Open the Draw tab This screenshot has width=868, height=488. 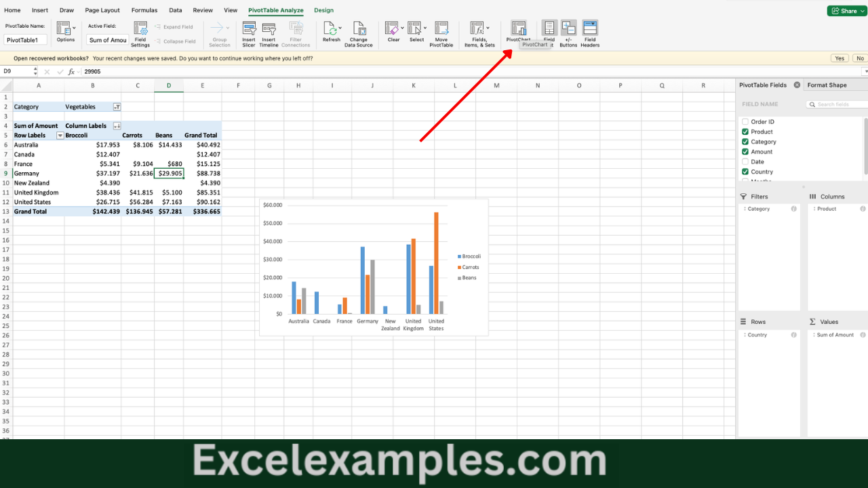(66, 10)
